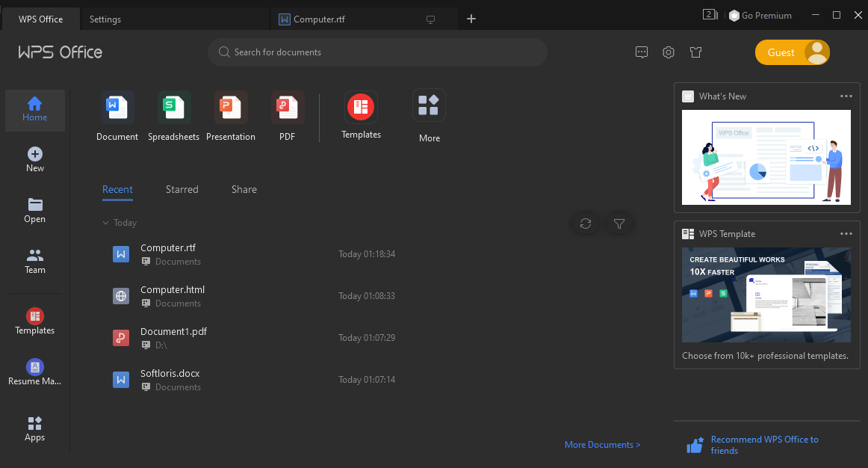
Task: Select the Share tab
Action: pos(244,189)
